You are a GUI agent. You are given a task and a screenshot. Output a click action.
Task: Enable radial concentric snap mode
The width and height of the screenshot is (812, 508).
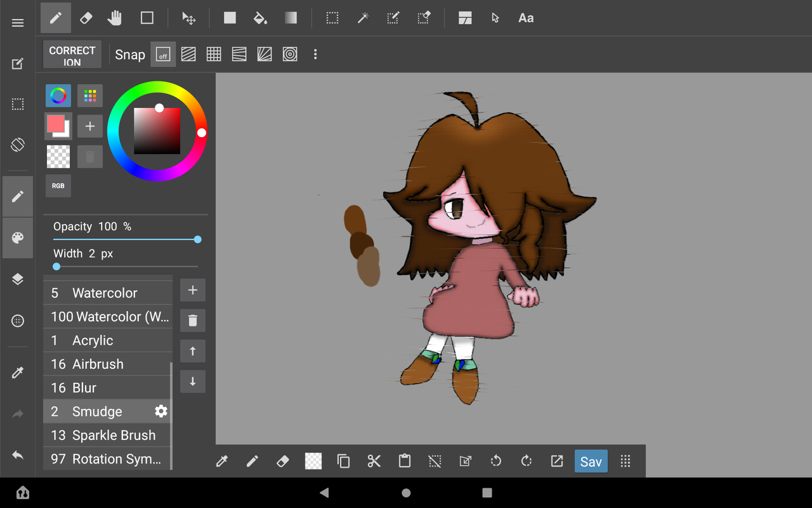[290, 55]
